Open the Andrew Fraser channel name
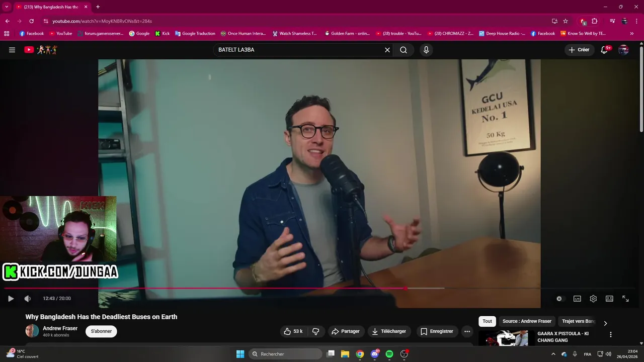 [60, 328]
